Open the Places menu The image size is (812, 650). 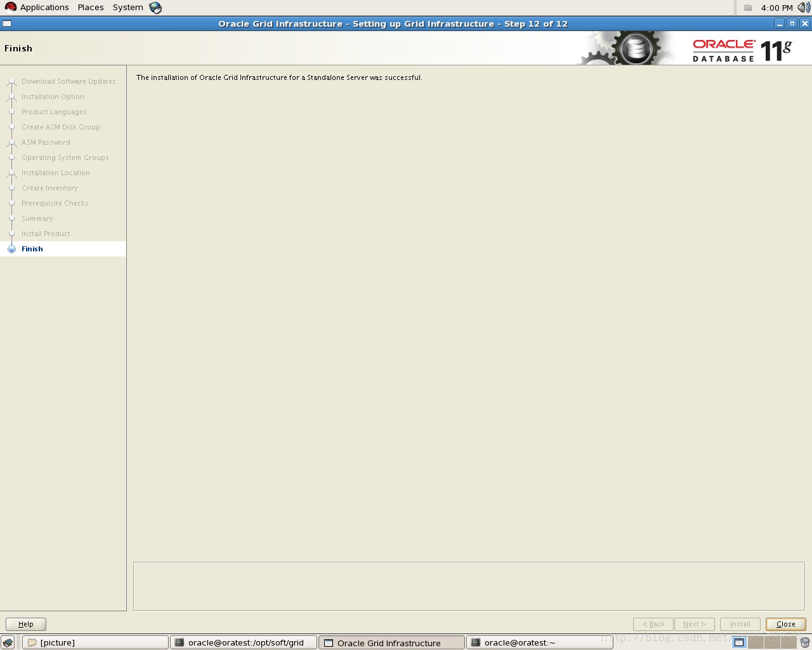[91, 8]
